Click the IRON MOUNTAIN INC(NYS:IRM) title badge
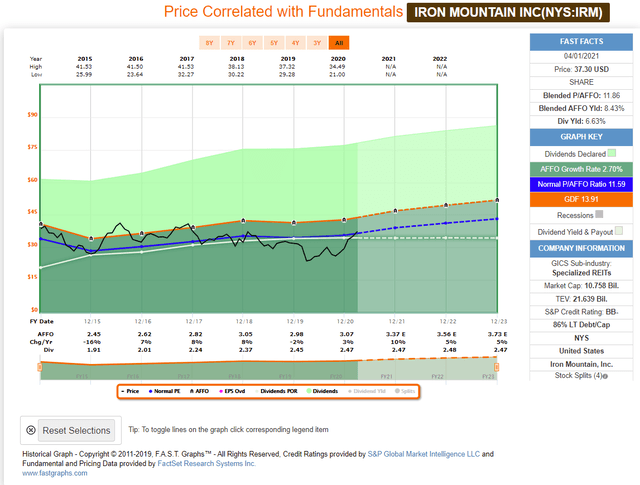This screenshot has height=485, width=640. pos(508,12)
